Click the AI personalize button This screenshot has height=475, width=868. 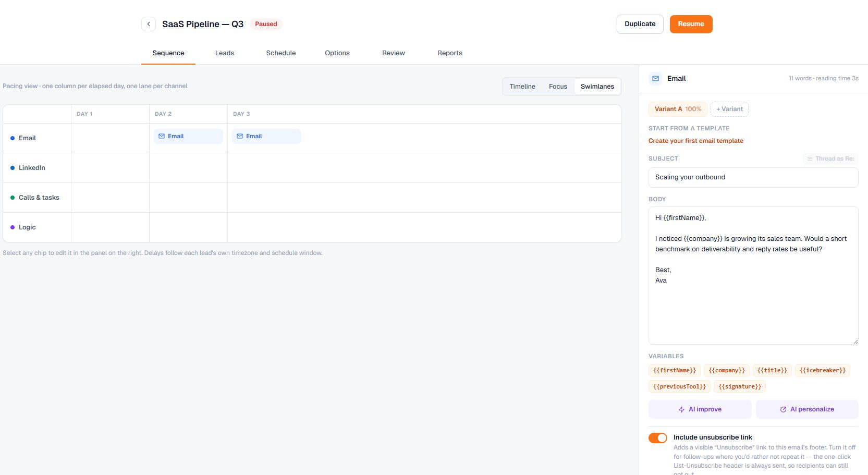(x=807, y=409)
